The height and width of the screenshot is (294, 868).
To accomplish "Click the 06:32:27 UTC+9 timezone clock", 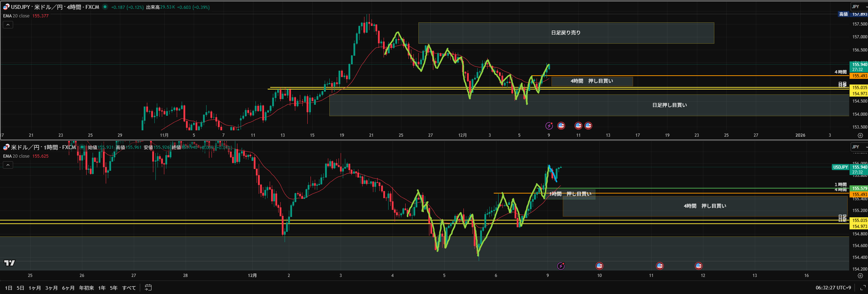I will click(x=833, y=288).
